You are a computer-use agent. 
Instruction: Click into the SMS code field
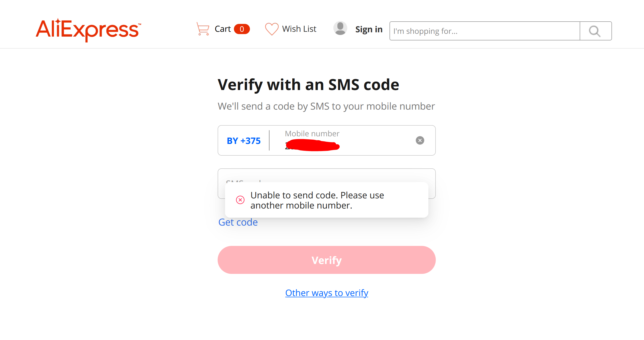coord(326,175)
